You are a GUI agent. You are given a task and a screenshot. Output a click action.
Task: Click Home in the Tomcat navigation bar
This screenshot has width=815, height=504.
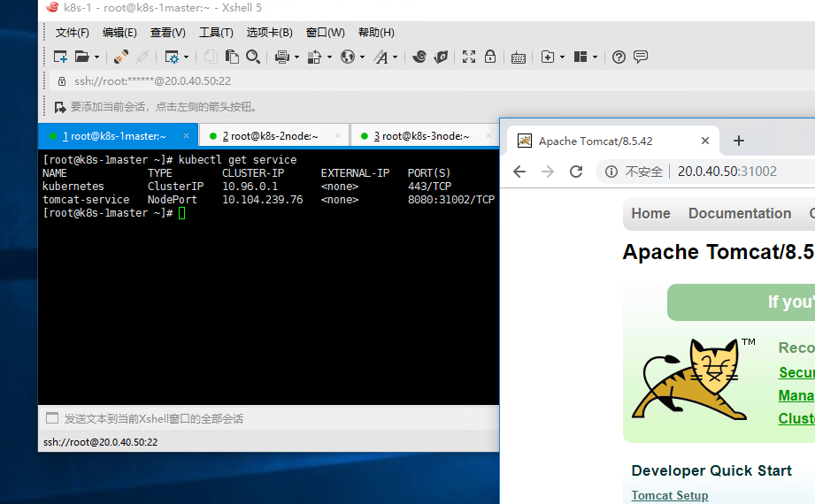pyautogui.click(x=650, y=214)
